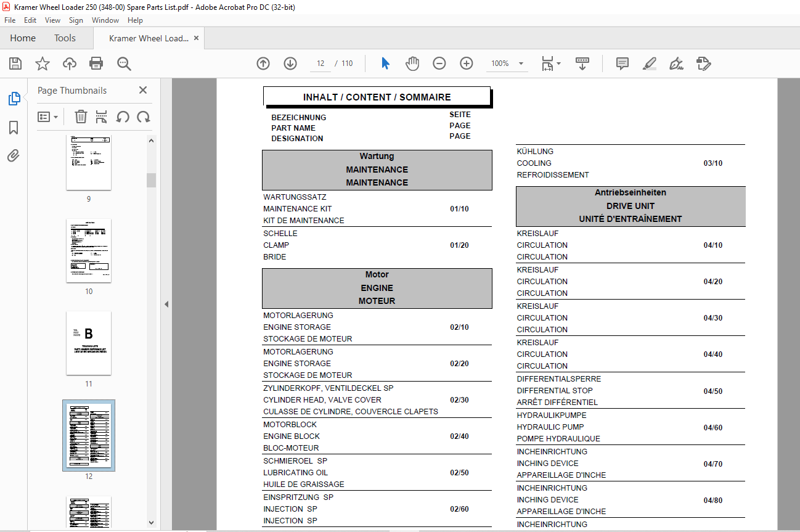Open the find text magnifier tool
This screenshot has height=532, width=800.
(124, 63)
